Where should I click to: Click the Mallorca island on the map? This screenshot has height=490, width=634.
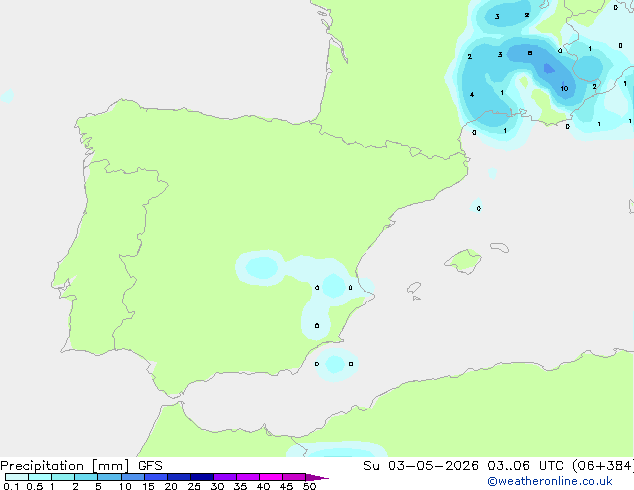tap(464, 262)
